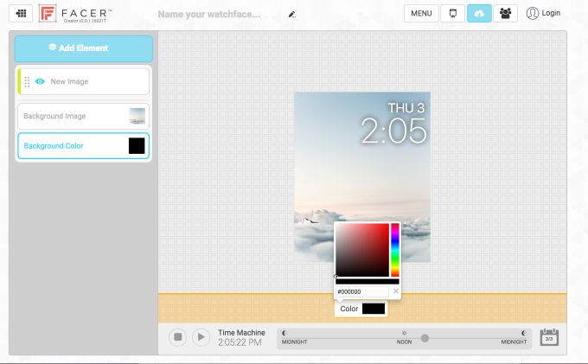Viewport: 588px width, 364px height.
Task: Click the Color property black swatch
Action: (374, 309)
